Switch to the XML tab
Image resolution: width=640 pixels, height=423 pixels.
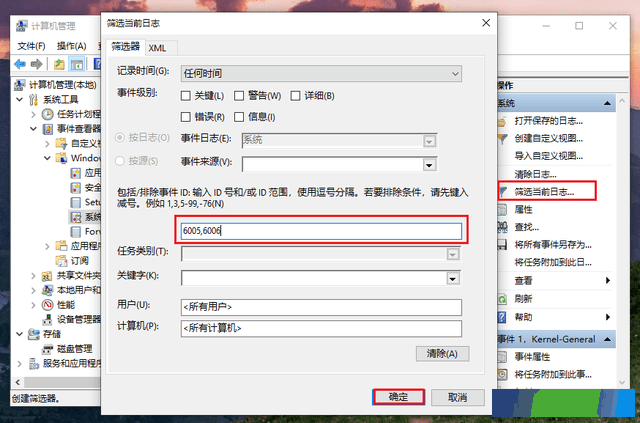[x=158, y=48]
